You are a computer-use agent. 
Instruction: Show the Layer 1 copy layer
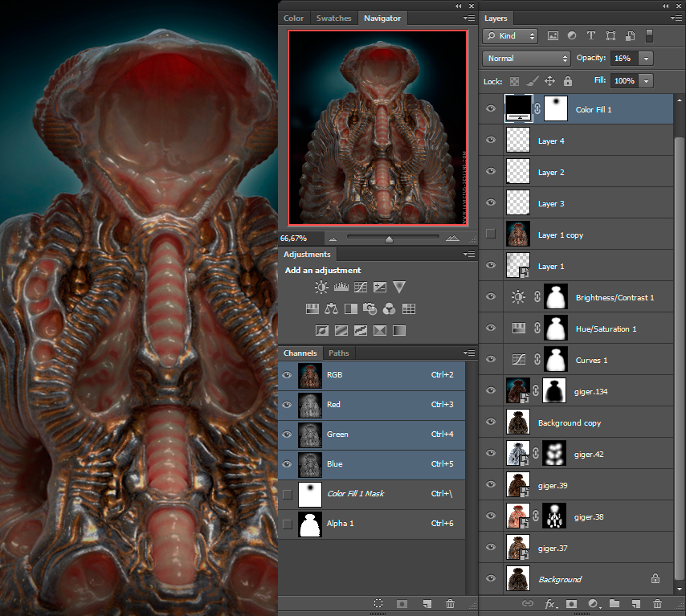tap(491, 234)
